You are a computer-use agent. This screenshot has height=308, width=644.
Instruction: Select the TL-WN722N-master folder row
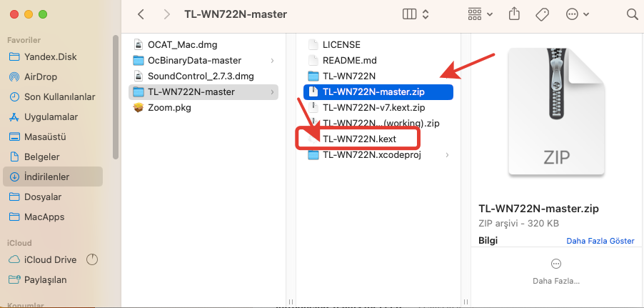[x=203, y=91]
